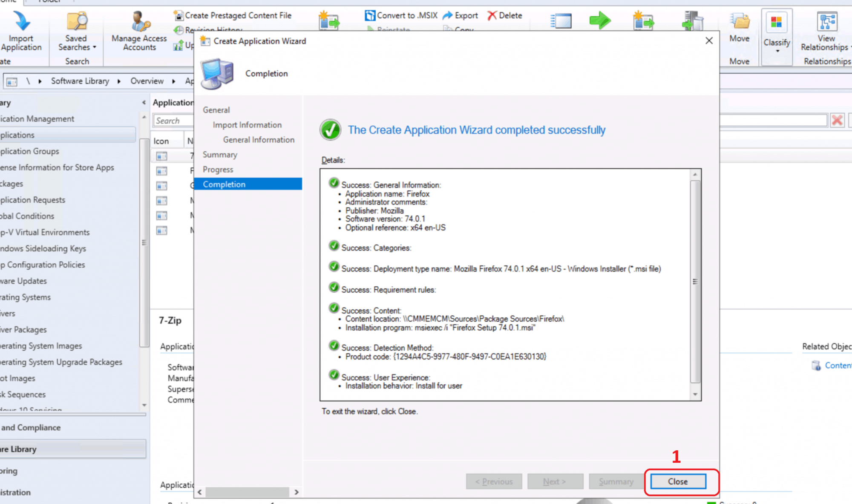Select the Summary step in wizard
Viewport: 852px width, 504px height.
point(220,155)
